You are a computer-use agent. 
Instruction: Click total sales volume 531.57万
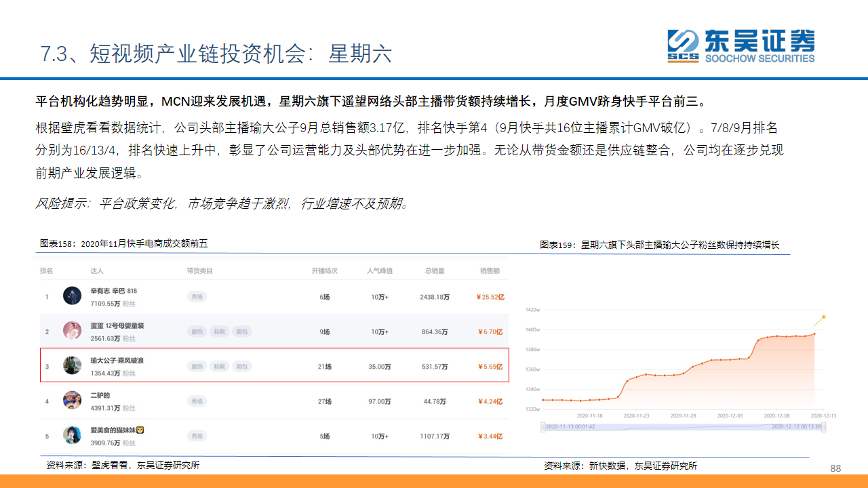click(435, 367)
